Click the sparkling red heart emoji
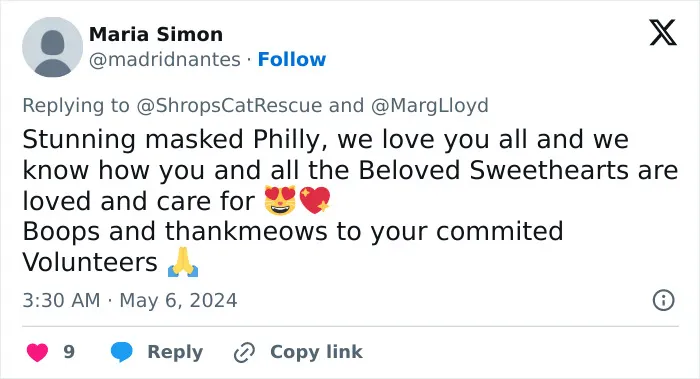The width and height of the screenshot is (700, 379). pyautogui.click(x=314, y=200)
